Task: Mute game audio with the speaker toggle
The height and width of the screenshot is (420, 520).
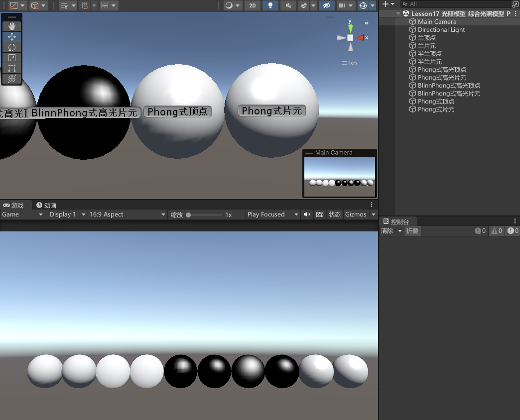Action: tap(307, 214)
